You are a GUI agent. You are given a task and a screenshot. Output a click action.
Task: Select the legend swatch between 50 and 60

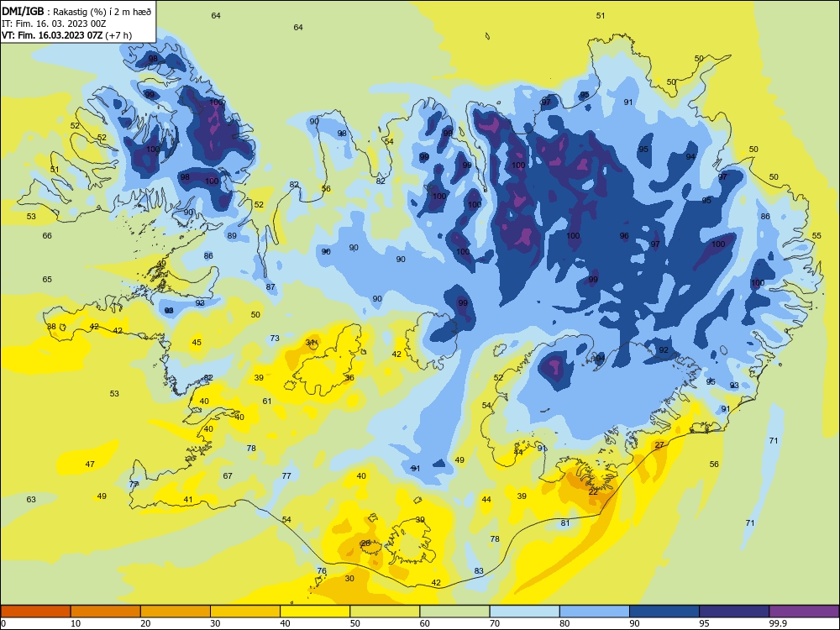[385, 612]
